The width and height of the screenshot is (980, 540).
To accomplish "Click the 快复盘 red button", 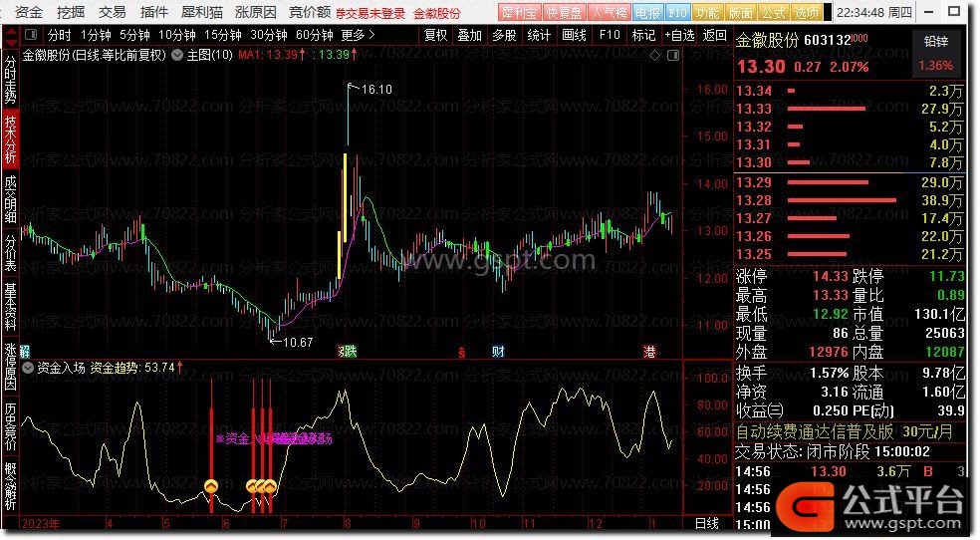I will pos(564,13).
